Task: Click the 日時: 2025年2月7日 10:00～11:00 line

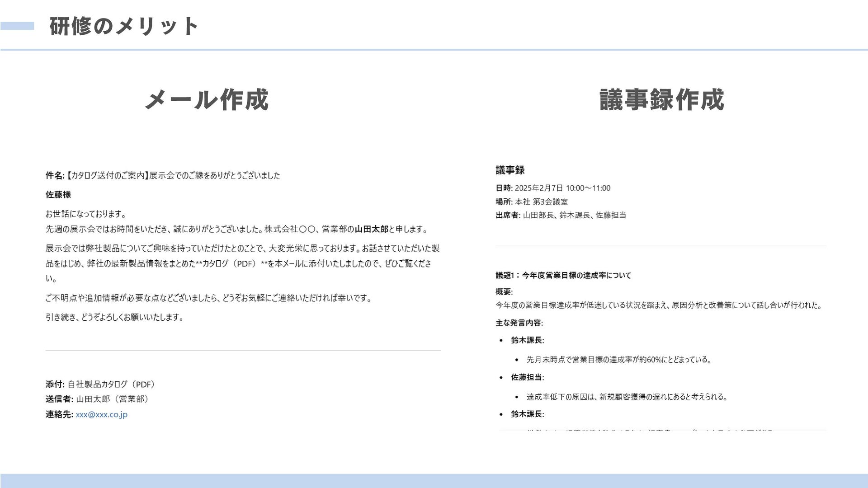Action: (553, 188)
